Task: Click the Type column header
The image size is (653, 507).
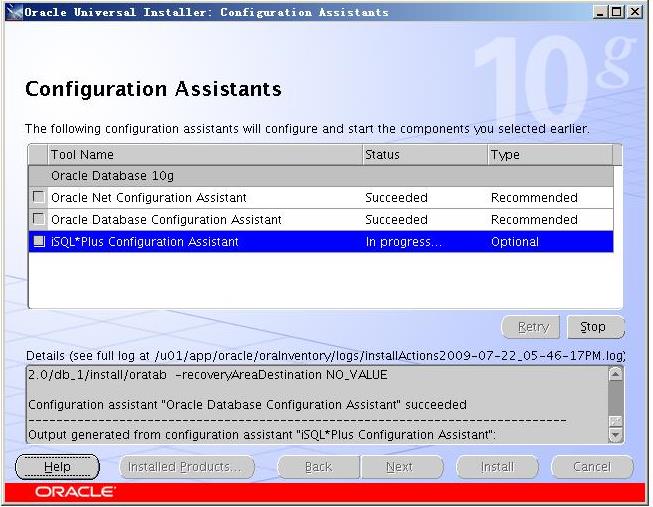Action: 550,155
